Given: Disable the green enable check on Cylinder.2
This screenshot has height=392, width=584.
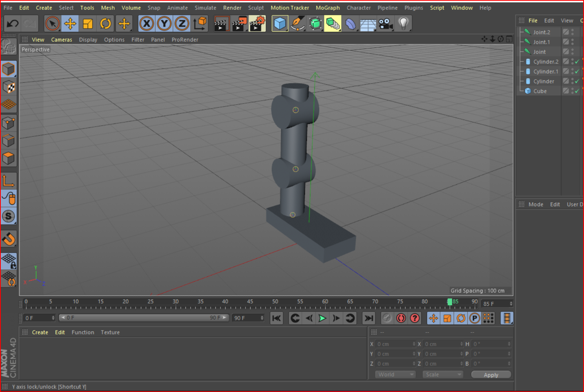Looking at the screenshot, I should point(577,62).
